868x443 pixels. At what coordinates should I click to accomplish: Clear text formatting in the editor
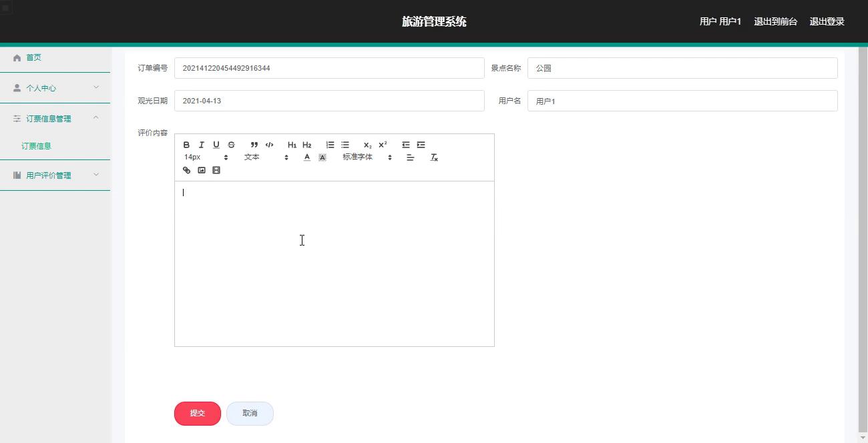pyautogui.click(x=434, y=157)
